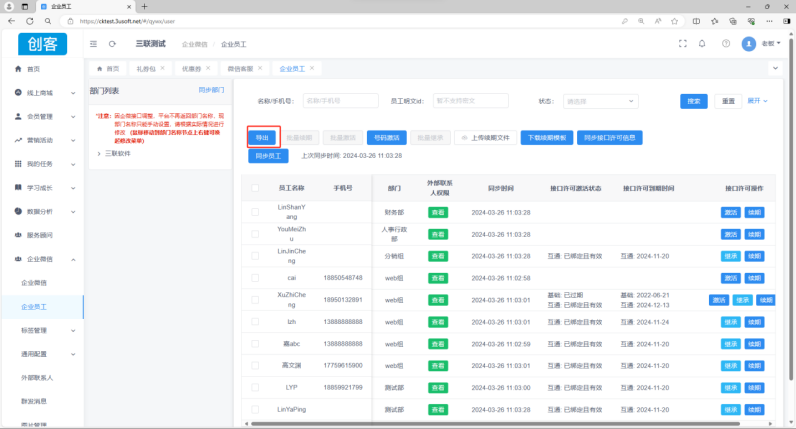
Task: Click 下载续期模板 button
Action: [x=547, y=138]
